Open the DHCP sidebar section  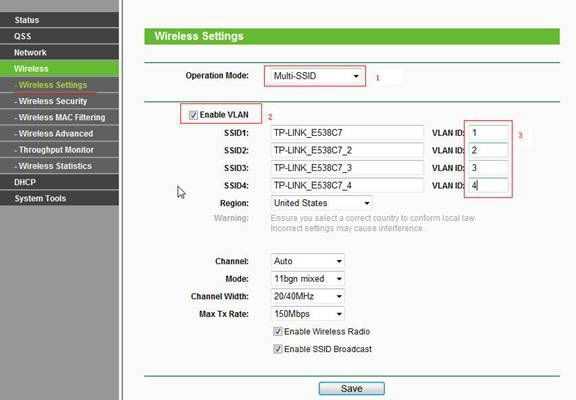click(x=59, y=182)
